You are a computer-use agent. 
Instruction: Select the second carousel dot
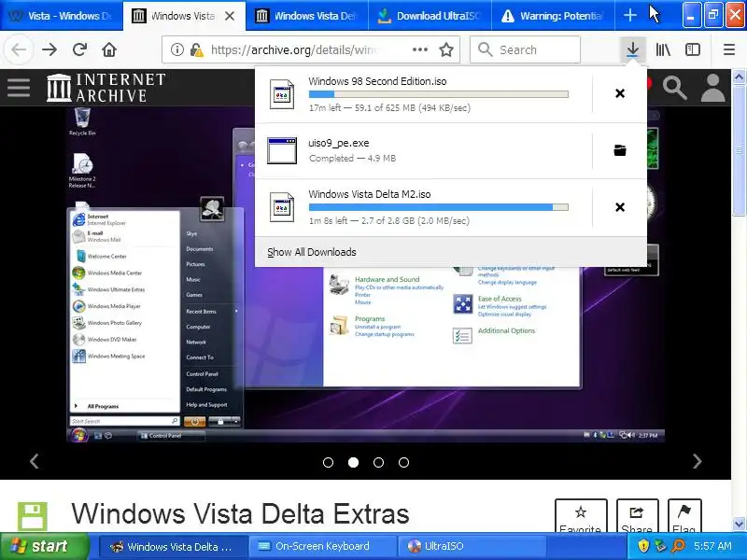click(354, 462)
